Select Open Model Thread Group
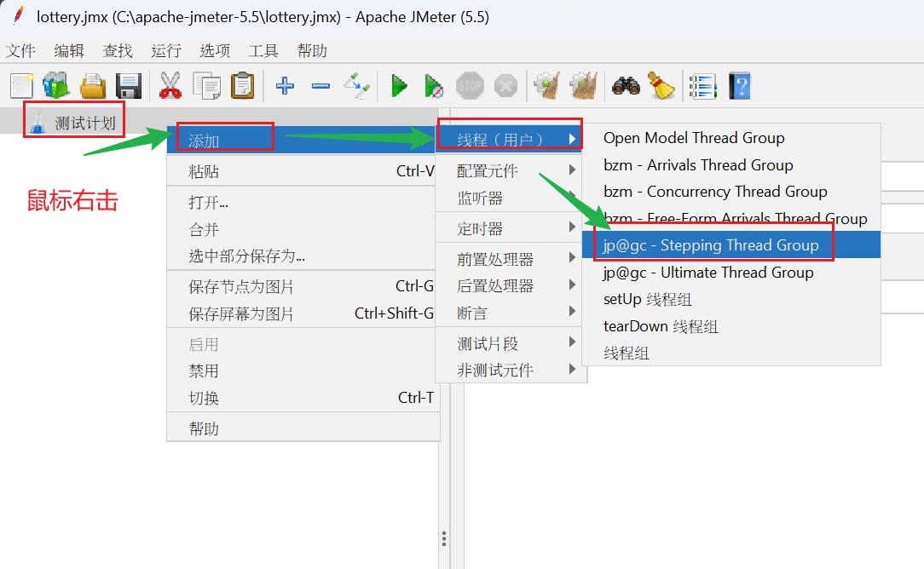Image resolution: width=924 pixels, height=569 pixels. click(x=731, y=138)
